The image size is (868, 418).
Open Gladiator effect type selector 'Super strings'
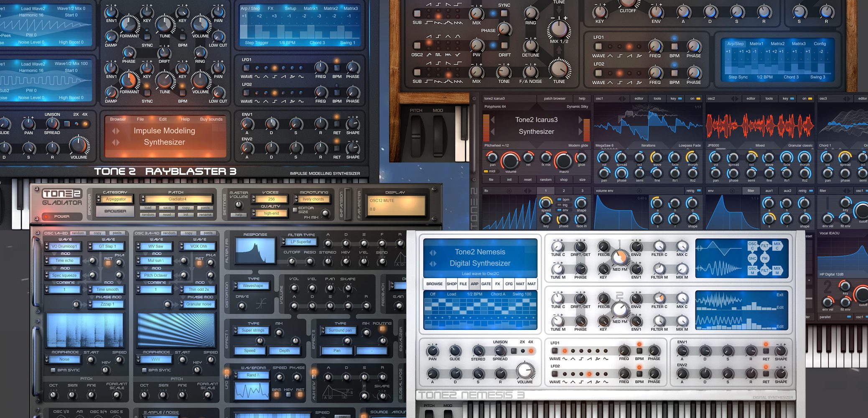[x=252, y=331]
